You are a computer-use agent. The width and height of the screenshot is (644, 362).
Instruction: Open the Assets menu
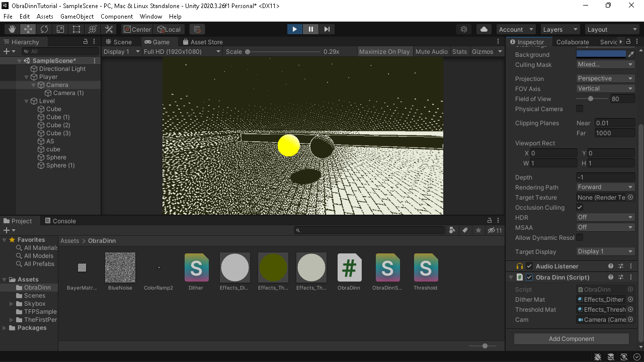pyautogui.click(x=45, y=17)
